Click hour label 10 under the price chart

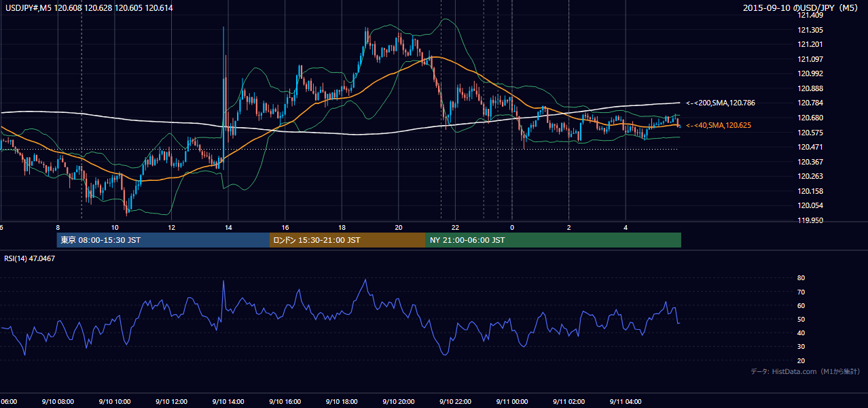tap(115, 227)
